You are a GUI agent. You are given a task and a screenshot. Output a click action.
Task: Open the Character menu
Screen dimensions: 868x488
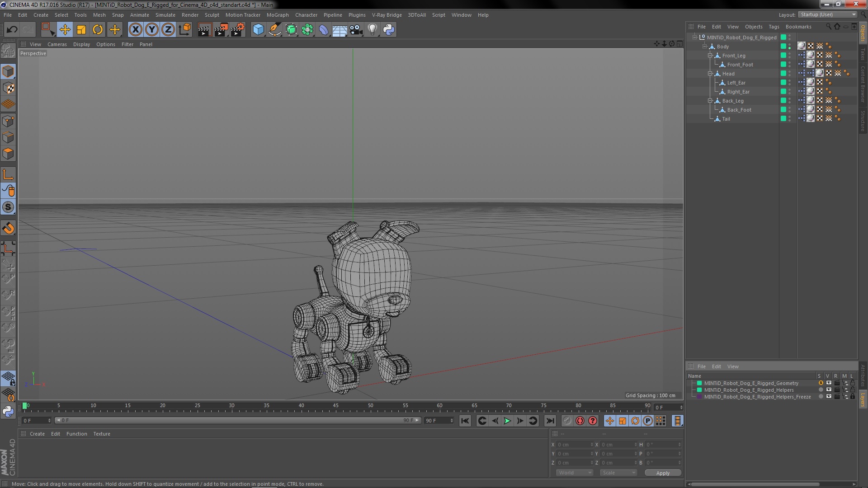(306, 15)
